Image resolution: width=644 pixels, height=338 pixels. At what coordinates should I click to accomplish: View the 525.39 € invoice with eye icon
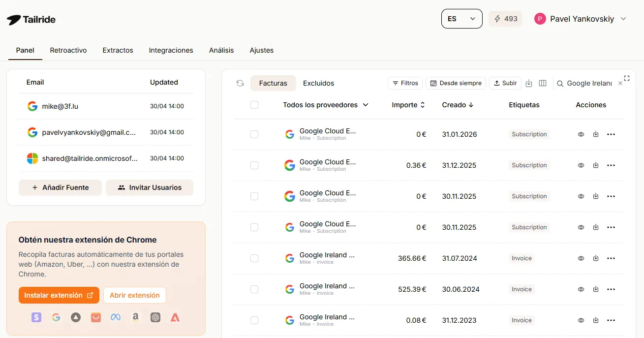point(581,289)
